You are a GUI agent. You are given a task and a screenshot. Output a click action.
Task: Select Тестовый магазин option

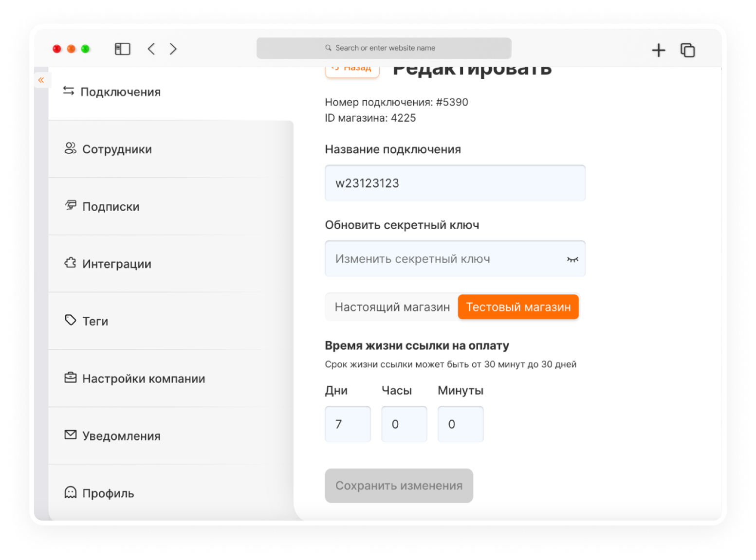tap(518, 307)
